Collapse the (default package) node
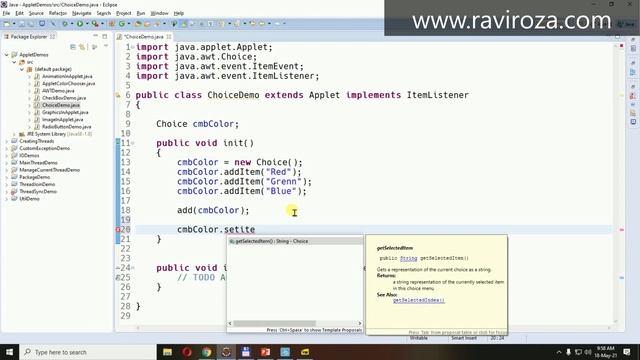 [x=22, y=69]
